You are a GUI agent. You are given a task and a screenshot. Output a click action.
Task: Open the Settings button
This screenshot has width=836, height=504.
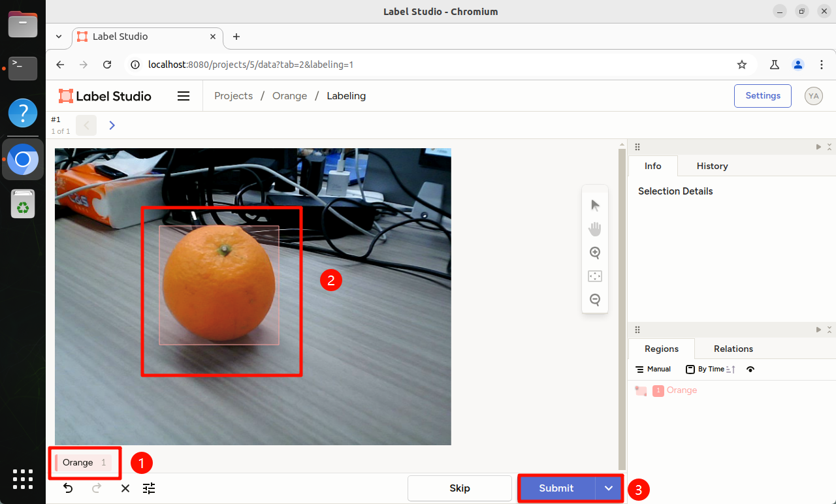[x=763, y=96]
